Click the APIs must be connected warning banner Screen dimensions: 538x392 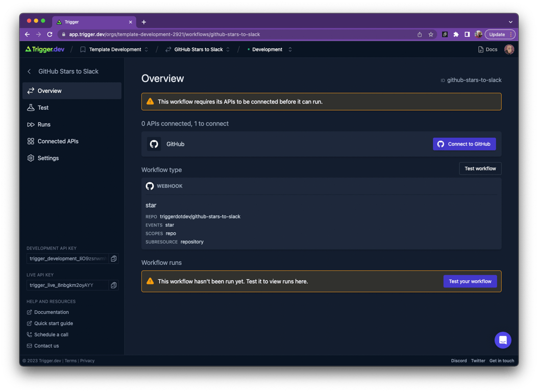coord(322,102)
